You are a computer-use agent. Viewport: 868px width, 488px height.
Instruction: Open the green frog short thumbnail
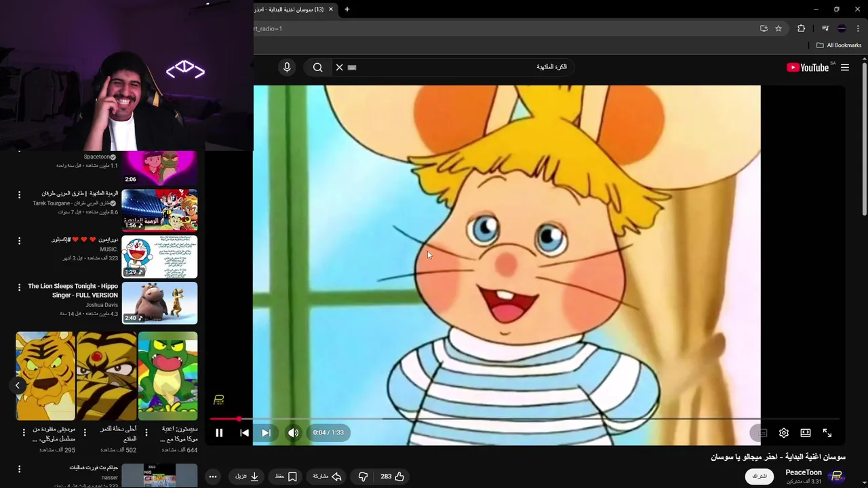coord(167,376)
